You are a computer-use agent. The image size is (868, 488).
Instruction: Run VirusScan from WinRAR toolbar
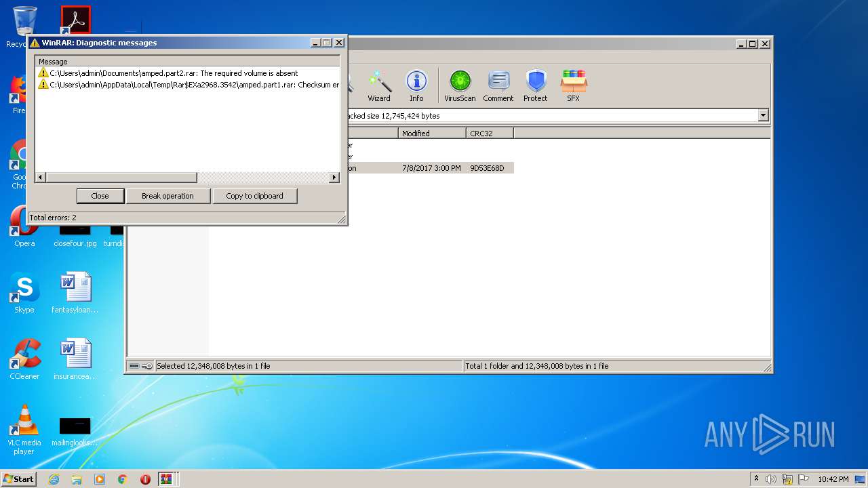pyautogui.click(x=460, y=86)
